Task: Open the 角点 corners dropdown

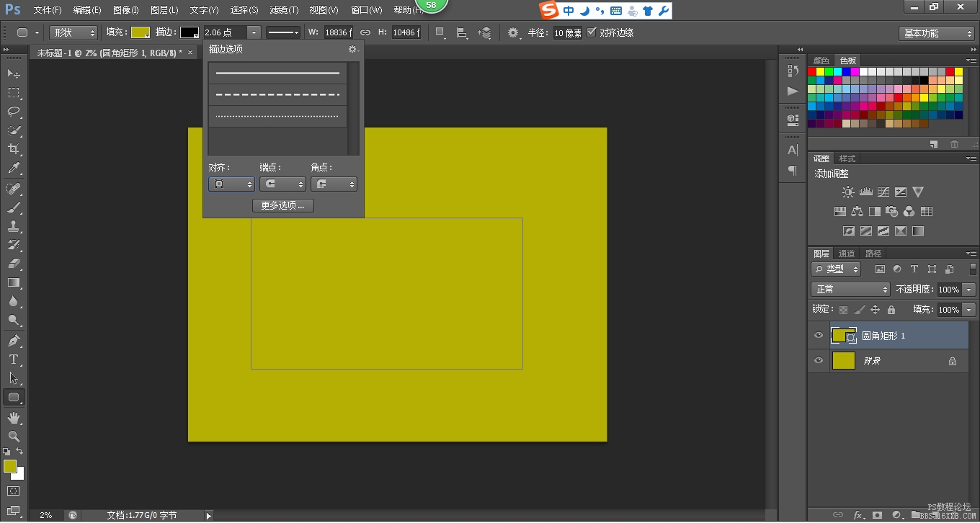Action: click(334, 184)
